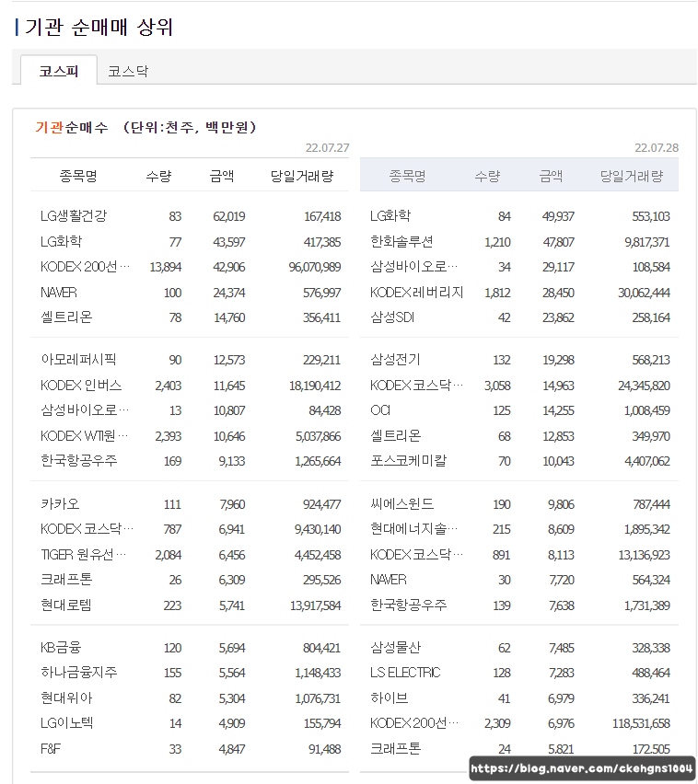698x784 pixels.
Task: Open 삼성SDI stock link
Action: click(x=391, y=317)
